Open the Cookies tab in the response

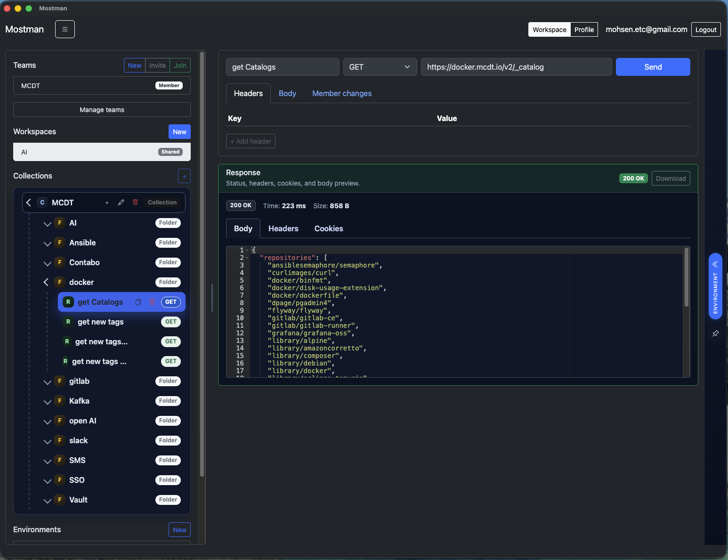point(328,228)
